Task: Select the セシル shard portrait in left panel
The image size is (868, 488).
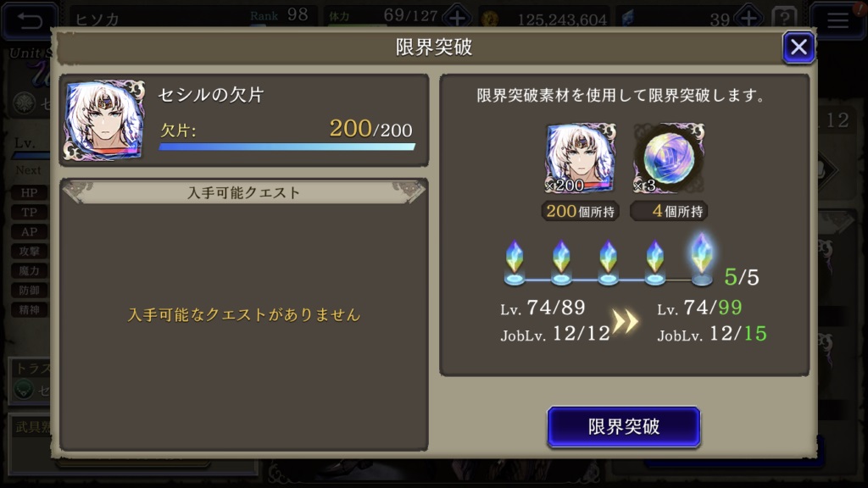Action: pos(104,120)
